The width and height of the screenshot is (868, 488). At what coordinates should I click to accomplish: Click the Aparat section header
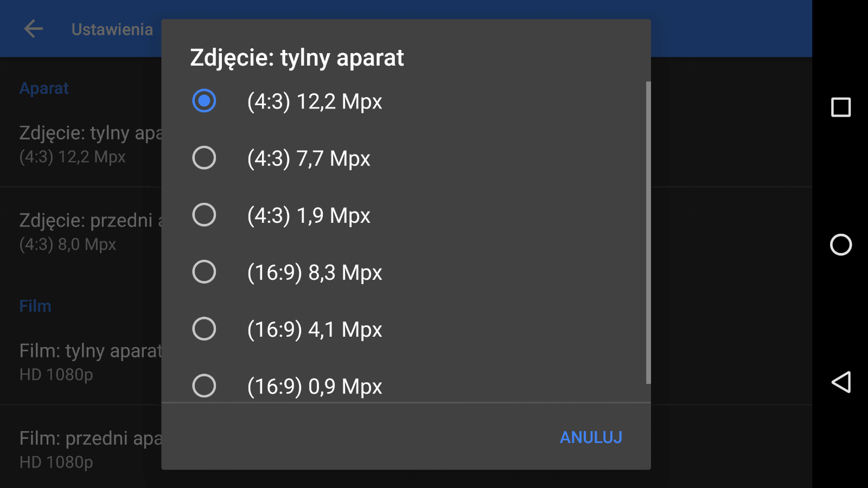[44, 88]
